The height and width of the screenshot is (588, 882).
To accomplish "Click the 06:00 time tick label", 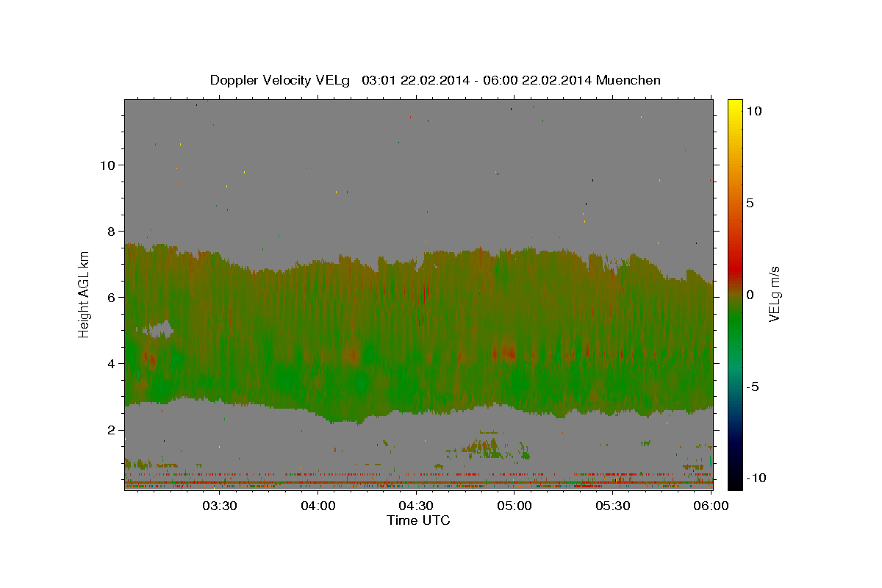I will coord(711,506).
